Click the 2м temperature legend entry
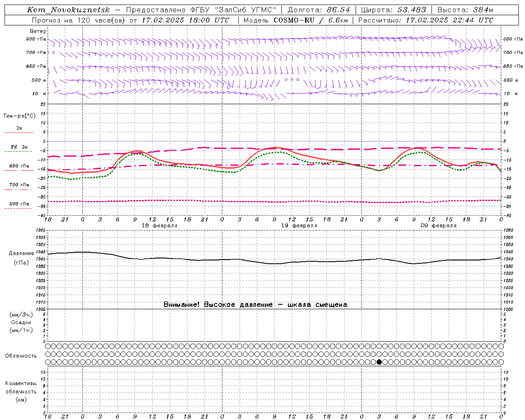This screenshot has width=525, height=420. click(19, 128)
